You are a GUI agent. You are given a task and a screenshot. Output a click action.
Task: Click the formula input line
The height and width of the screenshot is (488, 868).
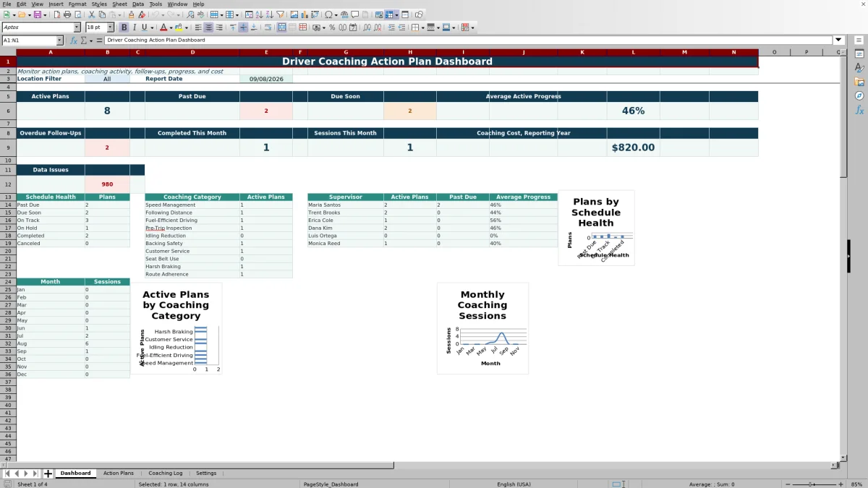click(469, 40)
